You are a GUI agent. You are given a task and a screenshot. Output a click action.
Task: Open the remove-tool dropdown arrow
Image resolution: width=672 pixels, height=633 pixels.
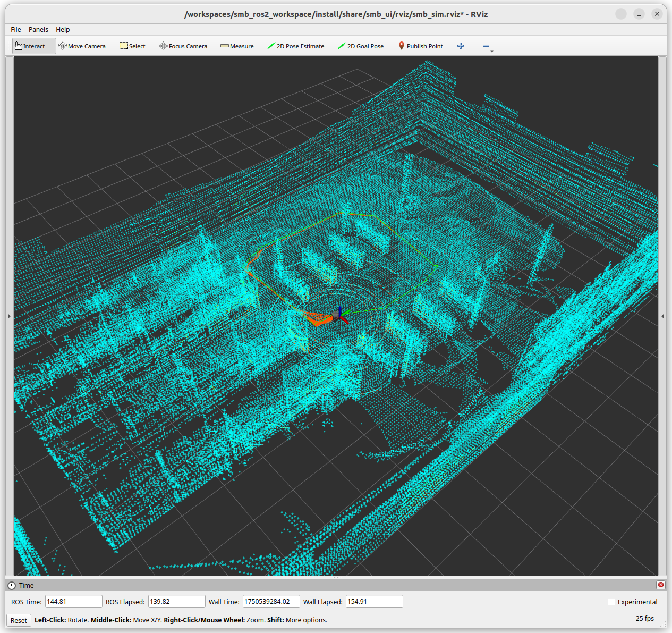492,51
